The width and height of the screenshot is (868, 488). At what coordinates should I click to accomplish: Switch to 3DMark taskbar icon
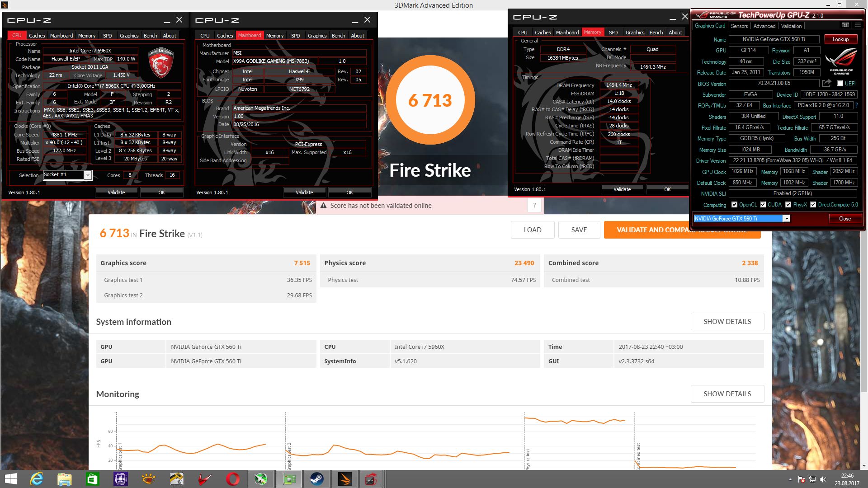[x=345, y=479]
